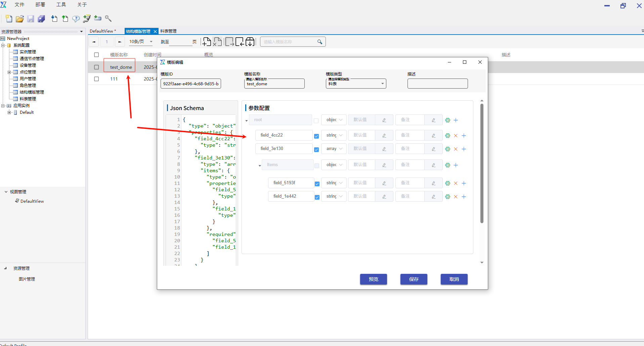
Task: Switch to the 料表管理 tab
Action: click(168, 31)
